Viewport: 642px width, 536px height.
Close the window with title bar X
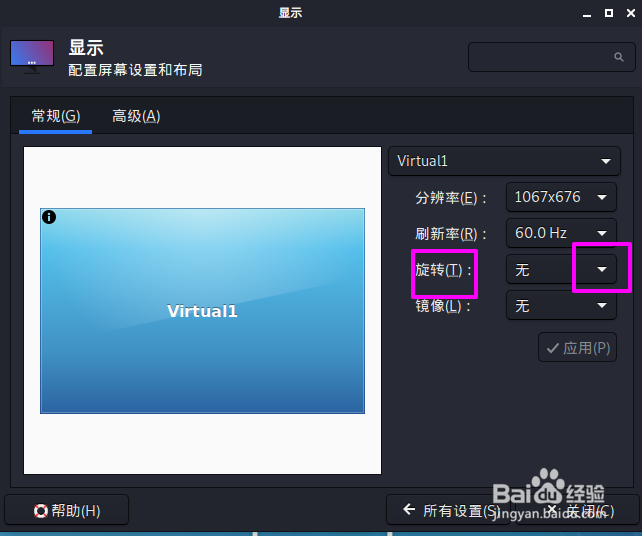point(631,13)
